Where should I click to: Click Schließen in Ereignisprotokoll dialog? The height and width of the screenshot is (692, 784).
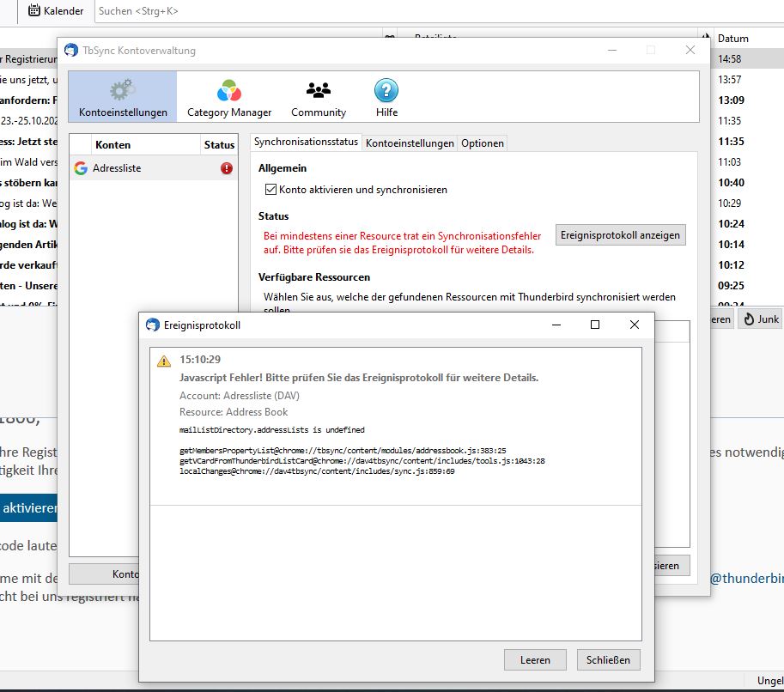(608, 660)
